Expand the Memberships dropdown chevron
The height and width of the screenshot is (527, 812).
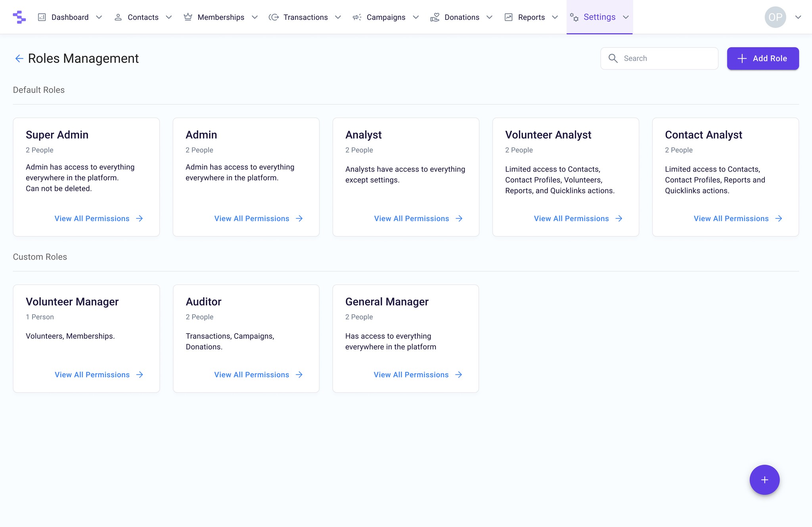pyautogui.click(x=255, y=17)
